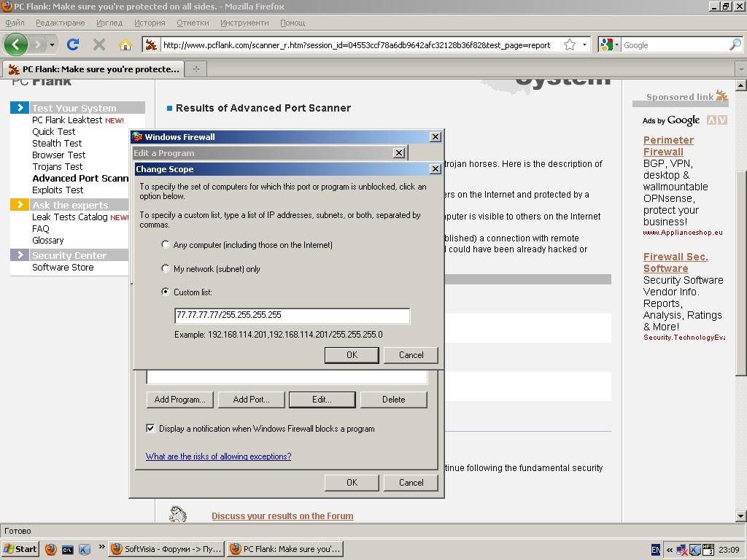Select Any computer (including Internet) option
The height and width of the screenshot is (560, 747).
[166, 244]
